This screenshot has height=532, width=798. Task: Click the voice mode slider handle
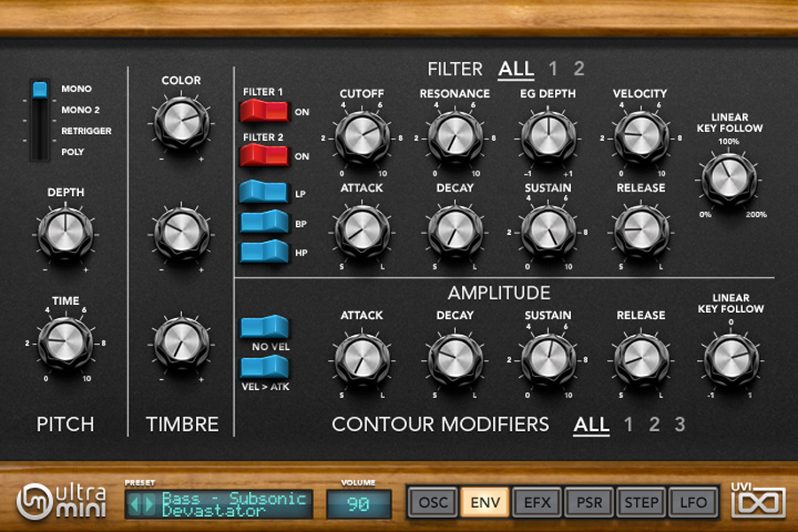click(x=40, y=89)
